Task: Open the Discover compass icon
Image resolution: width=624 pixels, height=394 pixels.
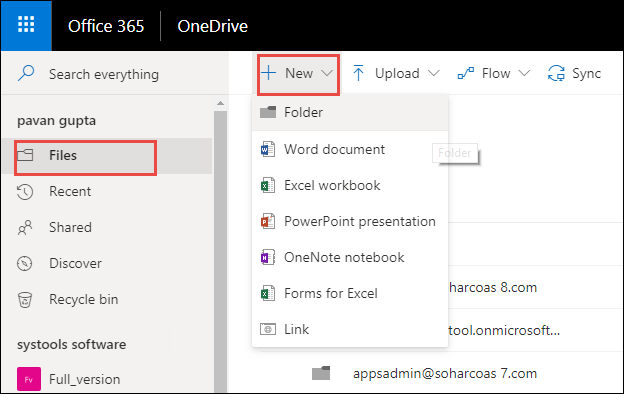Action: 25,263
